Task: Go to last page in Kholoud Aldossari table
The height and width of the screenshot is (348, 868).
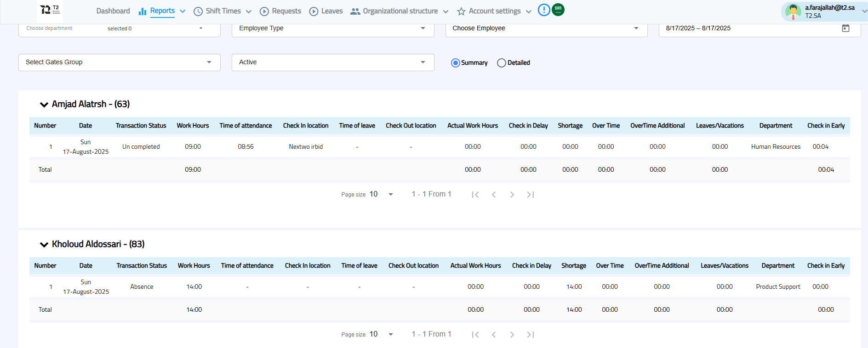Action: tap(531, 335)
